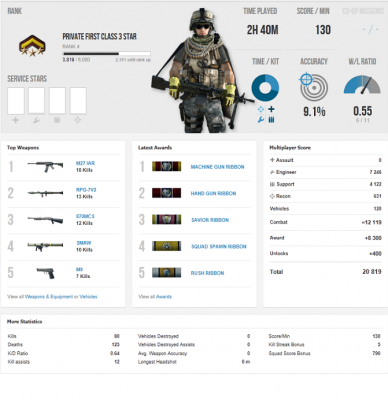This screenshot has width=388, height=400.
Task: Click the 'Avg. Weapon Accuracy' statistic
Action: point(194,353)
